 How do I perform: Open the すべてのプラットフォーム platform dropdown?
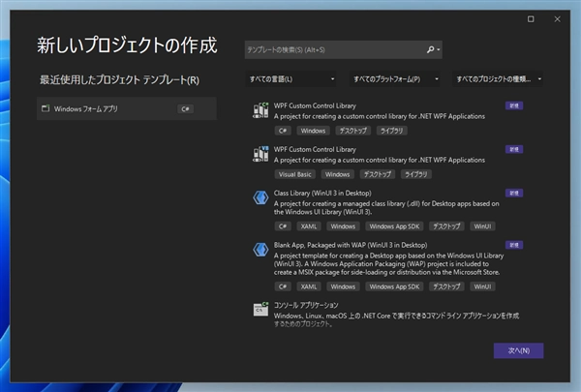(x=395, y=79)
